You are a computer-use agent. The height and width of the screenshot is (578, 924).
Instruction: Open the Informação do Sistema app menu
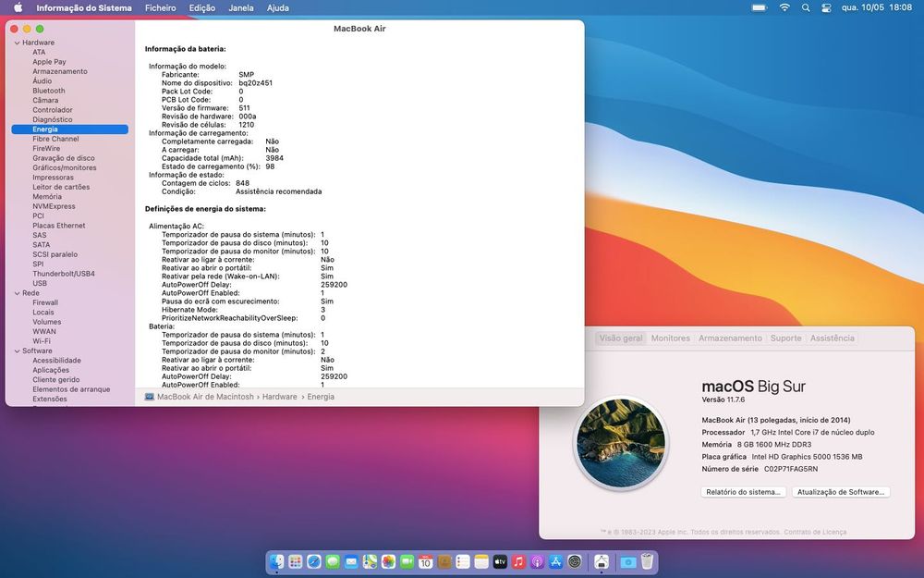(x=84, y=7)
